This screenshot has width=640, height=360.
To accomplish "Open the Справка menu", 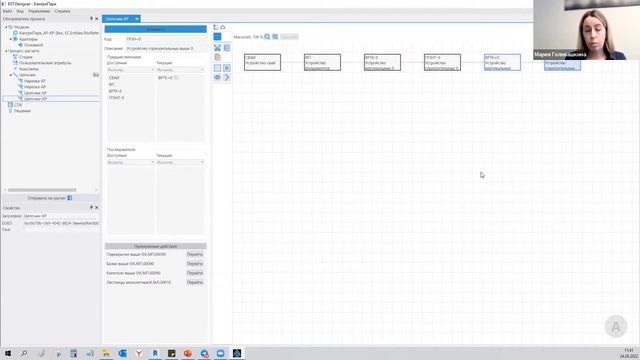I will pos(62,11).
